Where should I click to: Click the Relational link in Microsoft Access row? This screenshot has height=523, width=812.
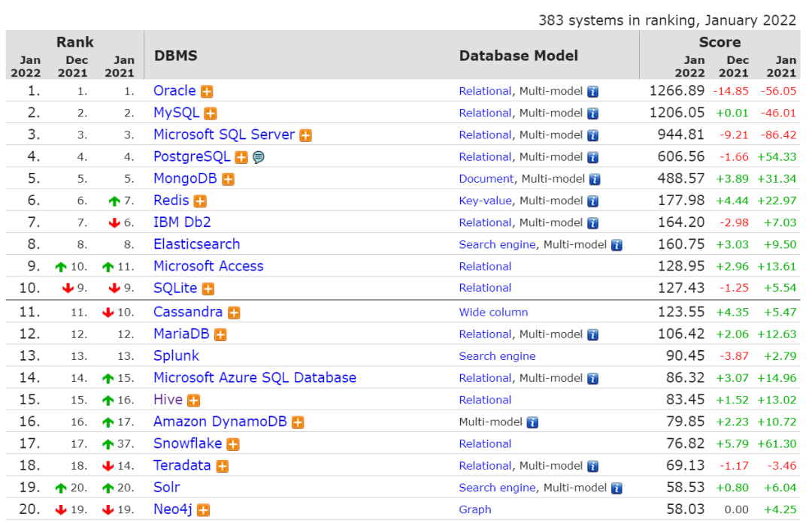click(485, 267)
